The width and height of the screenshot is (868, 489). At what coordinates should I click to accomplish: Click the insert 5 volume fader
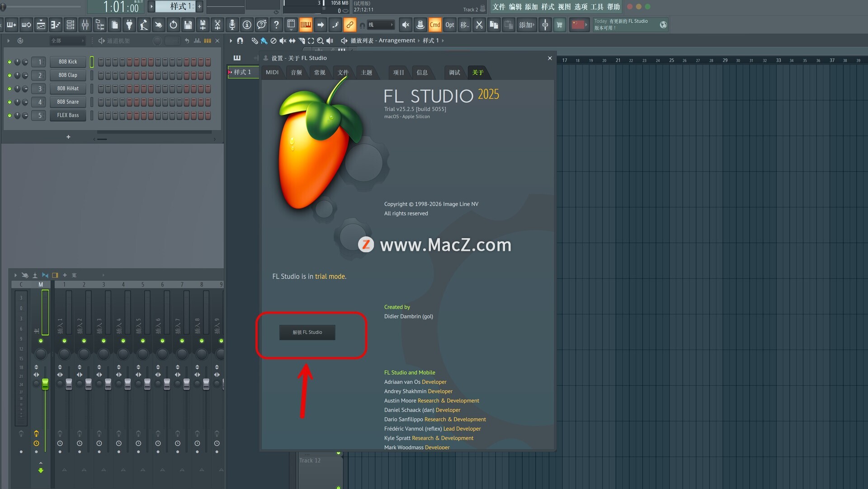[x=147, y=384]
